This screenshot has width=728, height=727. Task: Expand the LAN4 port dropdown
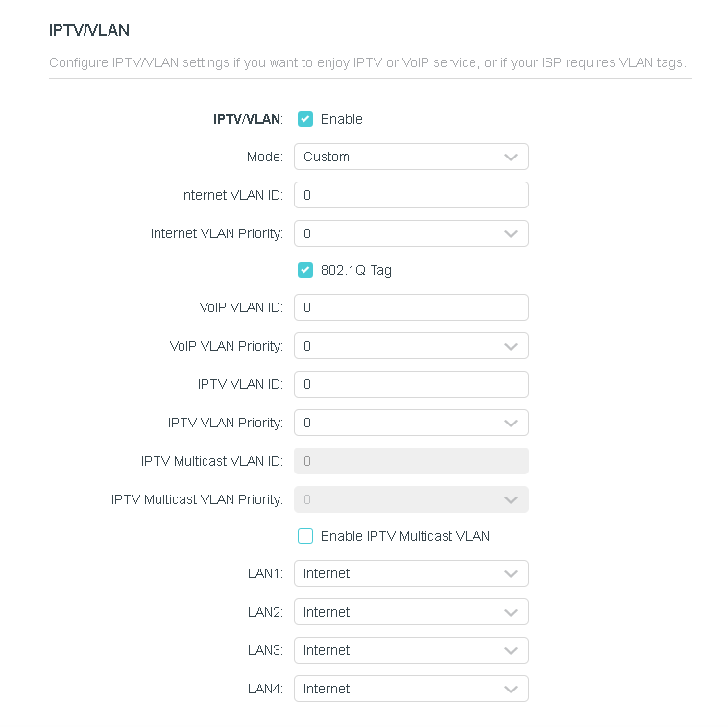(x=411, y=689)
